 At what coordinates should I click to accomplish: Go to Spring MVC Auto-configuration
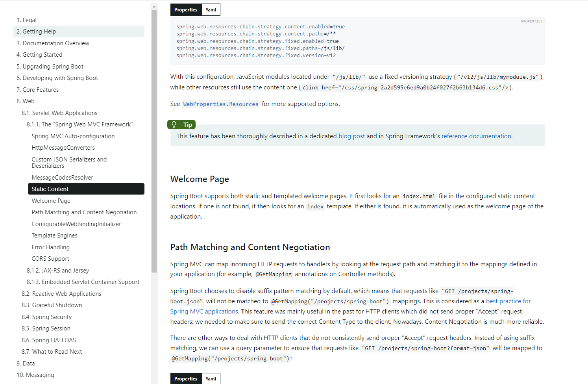[73, 136]
